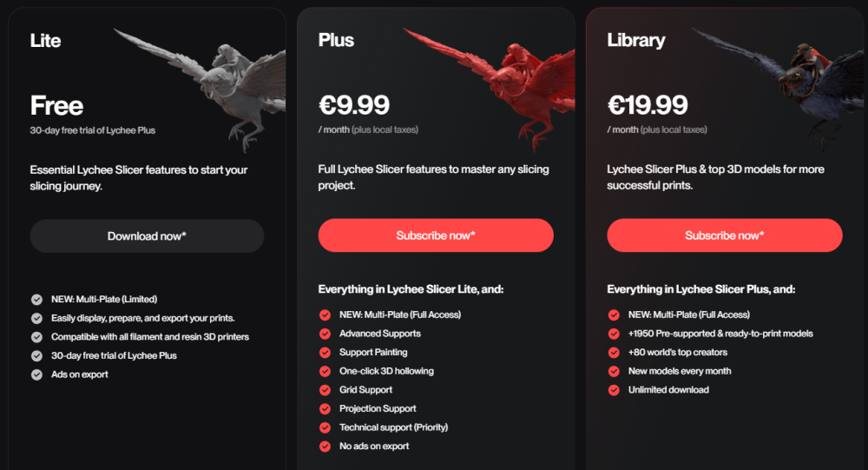Select the Lite plan title
This screenshot has width=868, height=470.
coord(45,41)
